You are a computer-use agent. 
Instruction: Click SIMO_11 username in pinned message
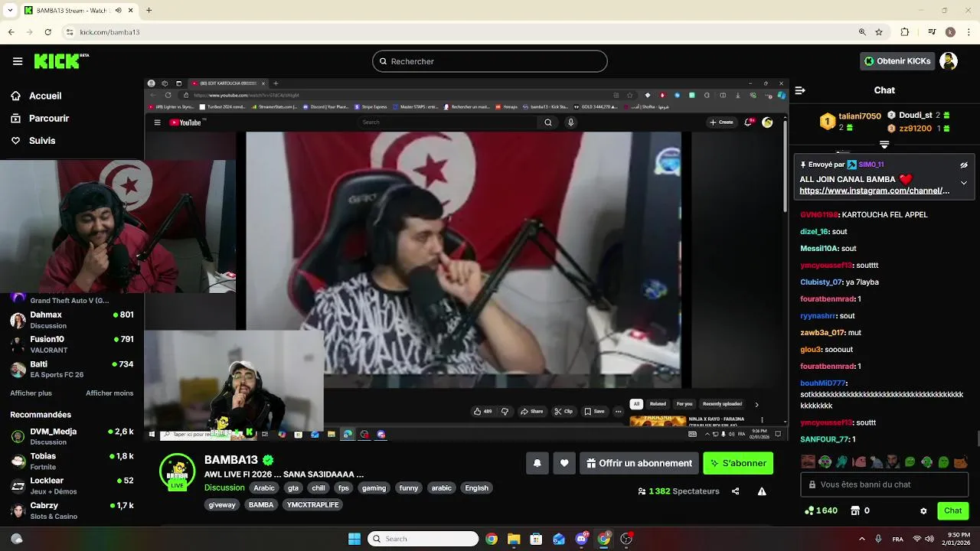(871, 165)
